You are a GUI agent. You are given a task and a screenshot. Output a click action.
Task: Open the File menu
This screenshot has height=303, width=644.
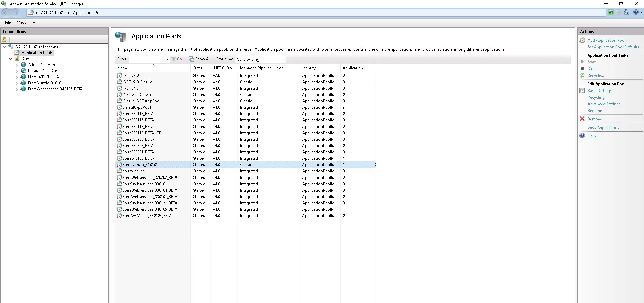[8, 23]
